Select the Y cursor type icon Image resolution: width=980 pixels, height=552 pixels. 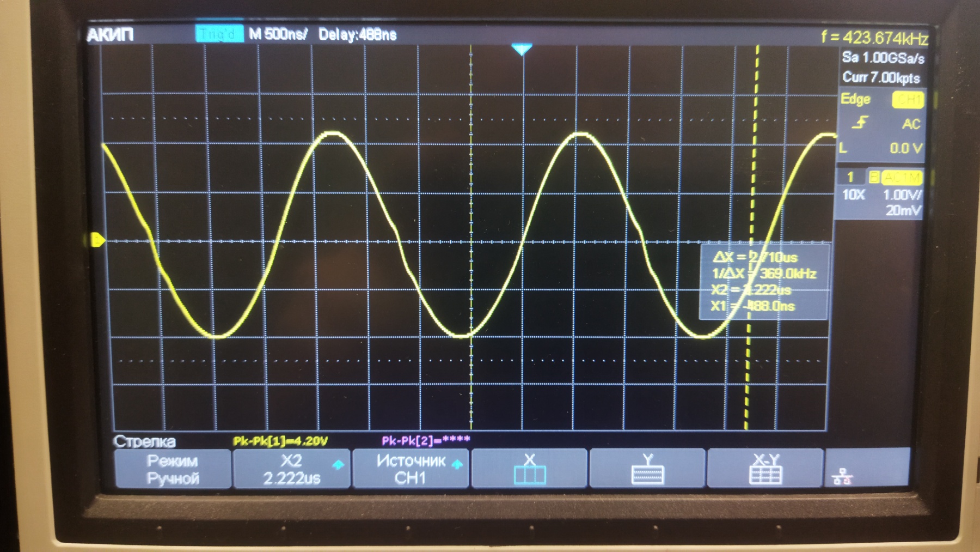(x=647, y=468)
